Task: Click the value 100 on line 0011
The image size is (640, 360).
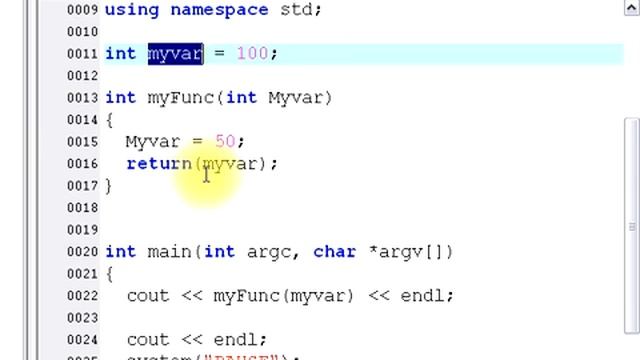Action: [252, 53]
